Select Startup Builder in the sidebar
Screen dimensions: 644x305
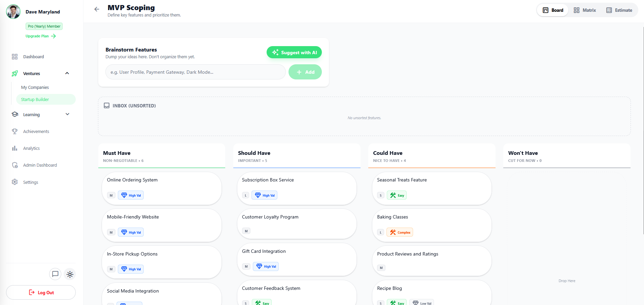pyautogui.click(x=35, y=99)
